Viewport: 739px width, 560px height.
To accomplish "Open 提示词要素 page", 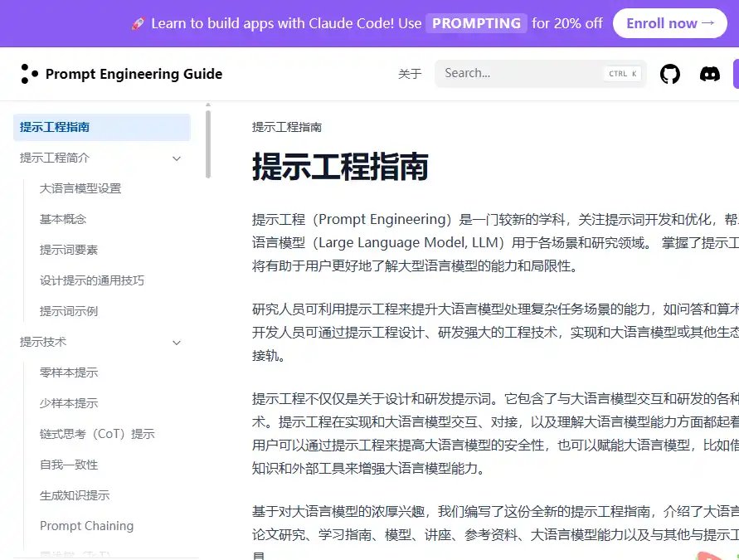I will 69,250.
